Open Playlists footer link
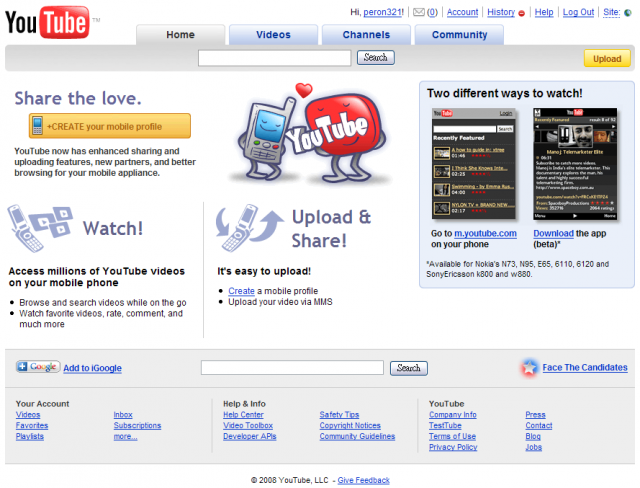 (x=30, y=437)
